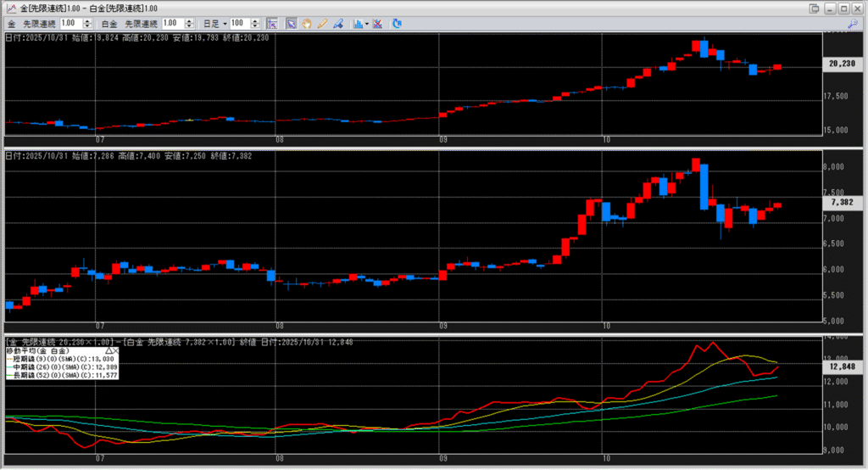Image resolution: width=868 pixels, height=470 pixels.
Task: Click the bar chart indicator icon
Action: (x=357, y=23)
